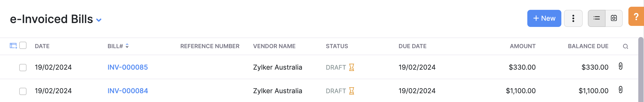Viewport: 644px width, 102px height.
Task: Click the vertical scrollbar on the right
Action: [x=641, y=69]
